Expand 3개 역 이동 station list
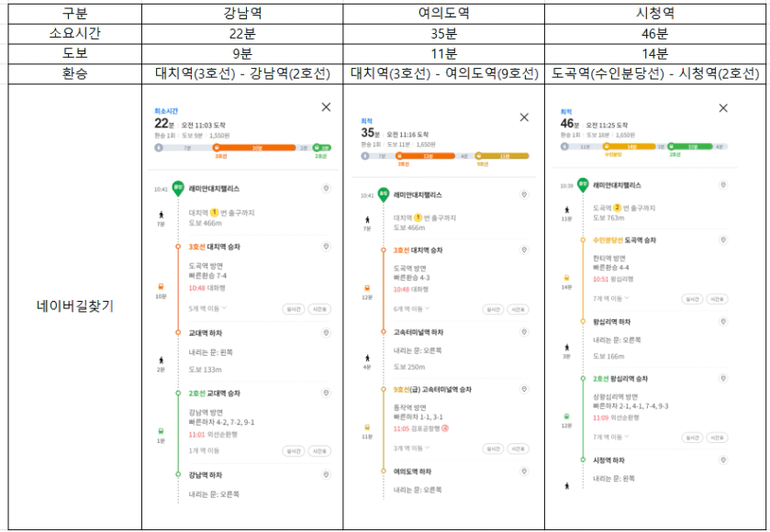 click(x=411, y=449)
